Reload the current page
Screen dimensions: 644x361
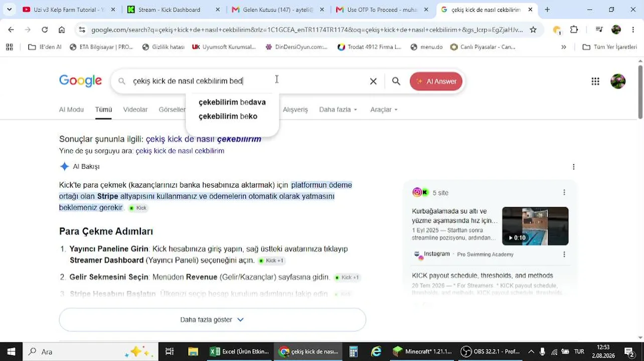click(45, 30)
